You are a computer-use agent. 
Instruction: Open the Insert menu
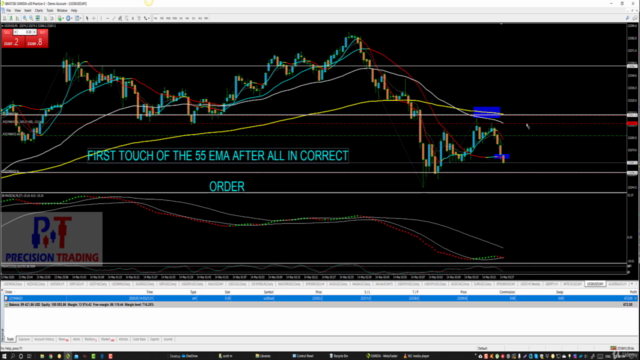tap(28, 10)
